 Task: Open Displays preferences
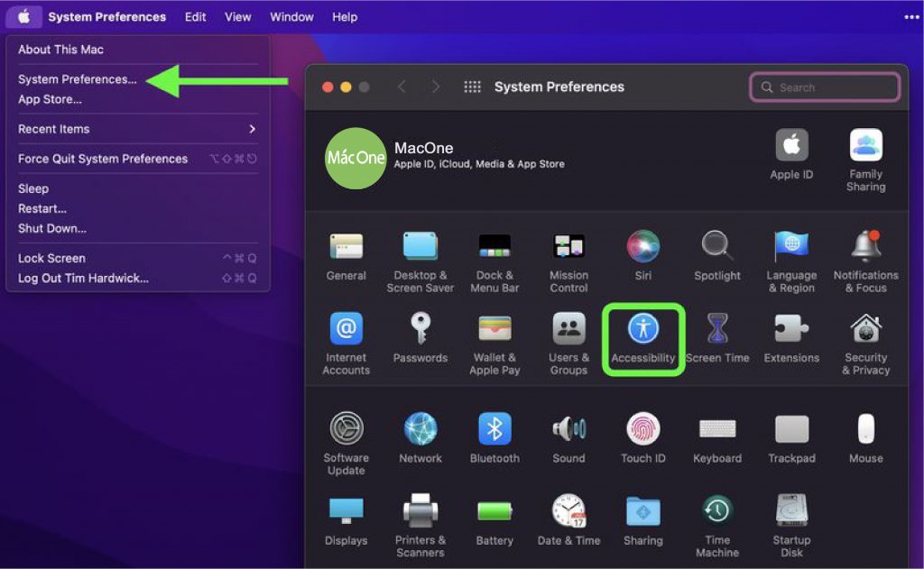346,520
